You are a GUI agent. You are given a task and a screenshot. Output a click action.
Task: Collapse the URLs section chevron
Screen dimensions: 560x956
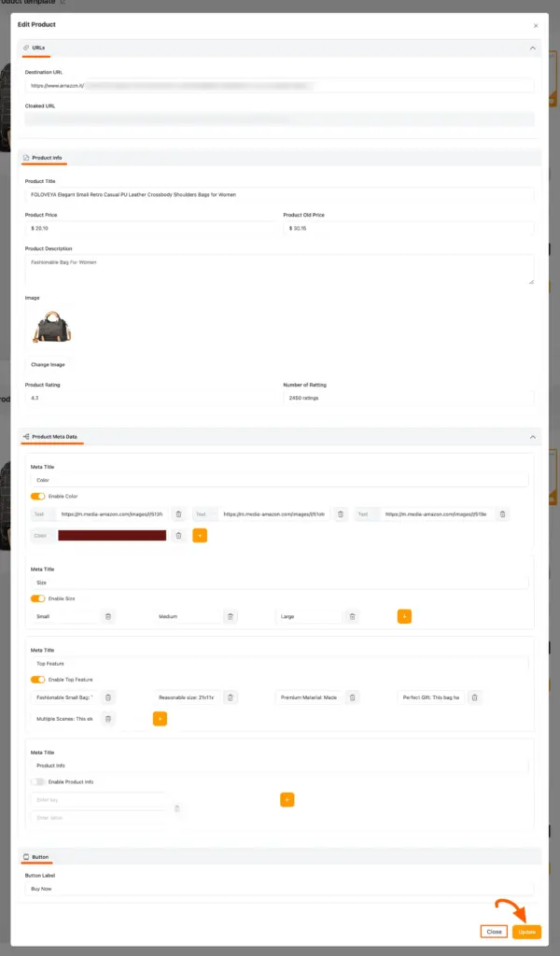533,49
